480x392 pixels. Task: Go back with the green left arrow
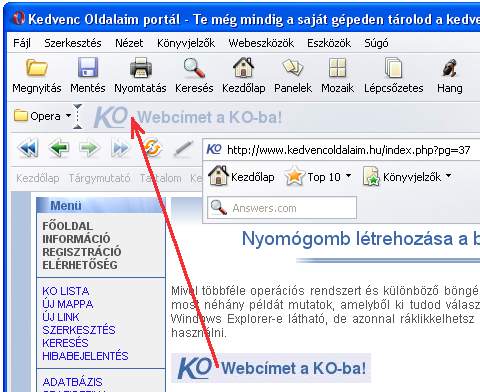pos(59,148)
